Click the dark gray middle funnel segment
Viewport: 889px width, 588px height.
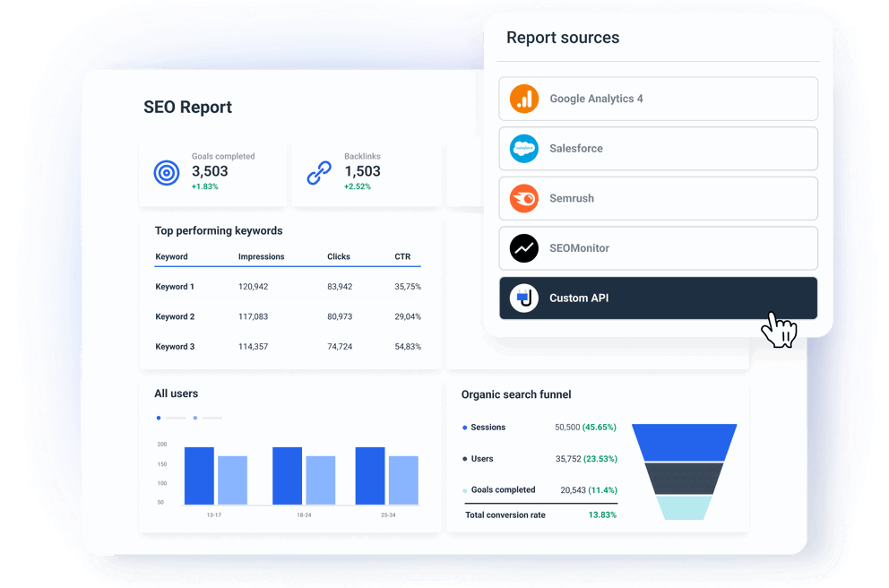click(685, 478)
